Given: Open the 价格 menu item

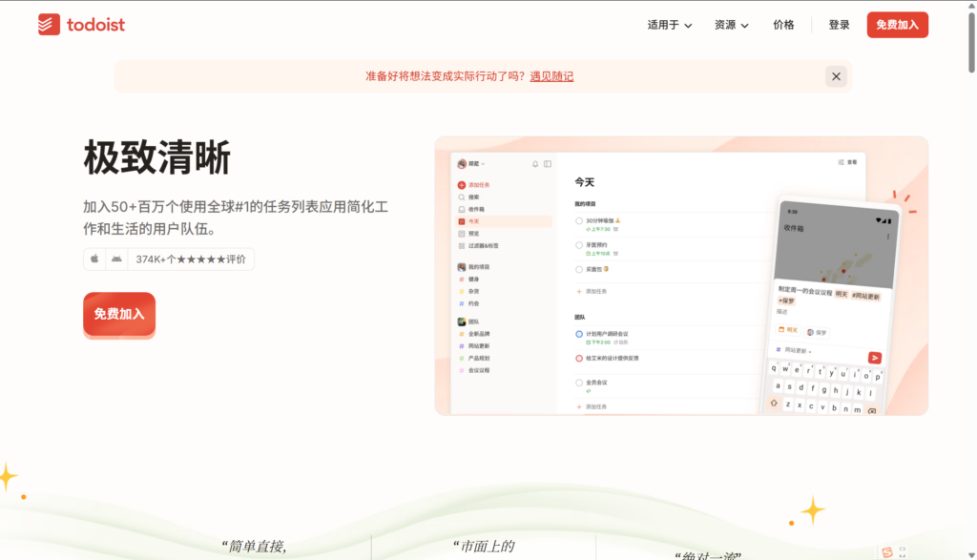Looking at the screenshot, I should pos(782,25).
